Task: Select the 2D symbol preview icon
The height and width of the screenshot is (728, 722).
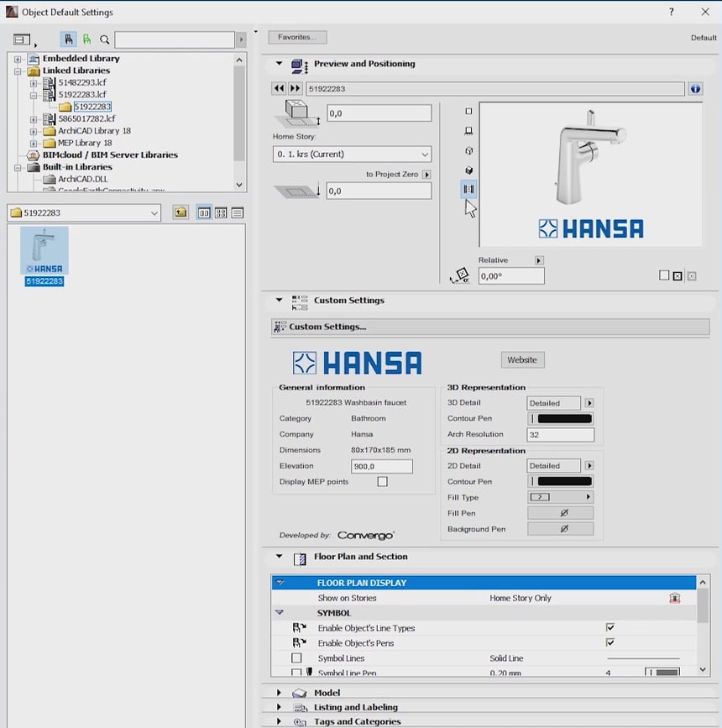Action: point(468,112)
